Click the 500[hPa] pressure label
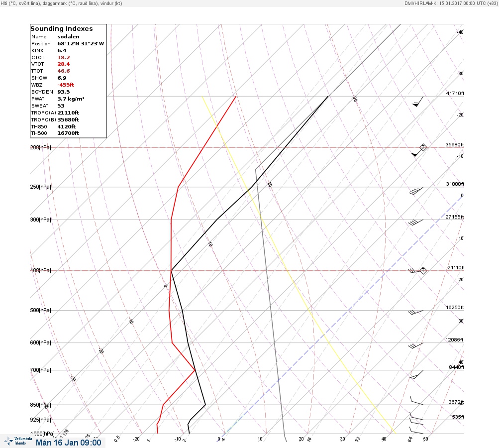Image resolution: width=499 pixels, height=448 pixels. (x=40, y=310)
